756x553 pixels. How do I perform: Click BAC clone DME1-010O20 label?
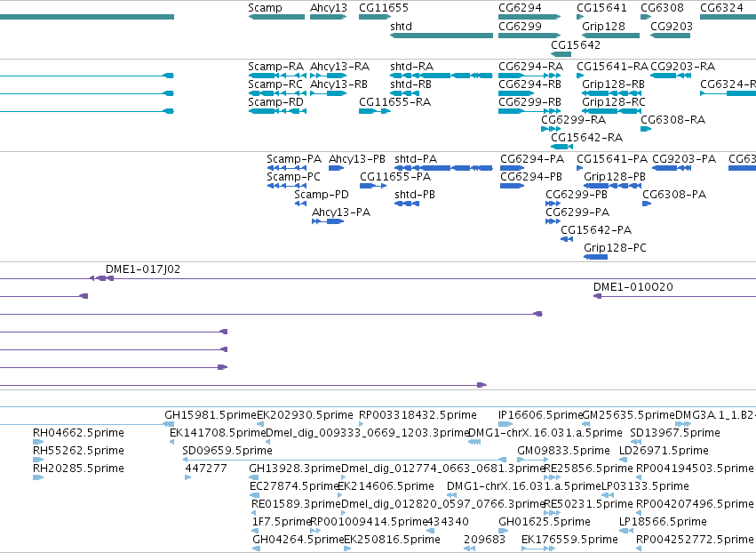(x=633, y=287)
